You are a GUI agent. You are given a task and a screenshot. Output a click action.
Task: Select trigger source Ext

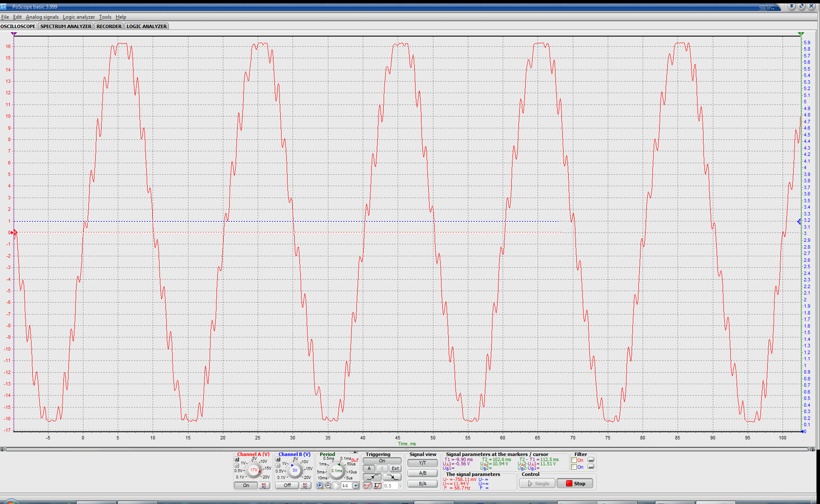click(395, 468)
